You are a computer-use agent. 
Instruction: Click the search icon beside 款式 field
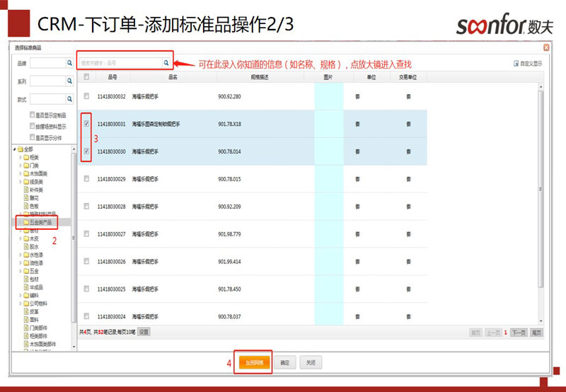(x=69, y=99)
